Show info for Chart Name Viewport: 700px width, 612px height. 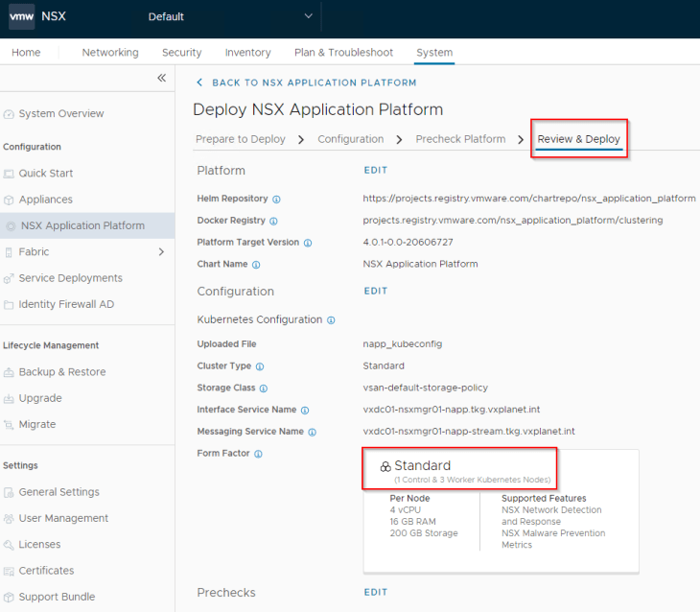pyautogui.click(x=256, y=265)
